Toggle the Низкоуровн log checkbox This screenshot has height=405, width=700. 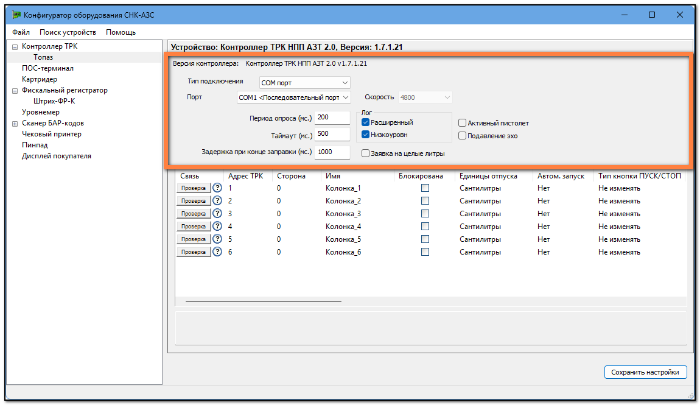click(365, 134)
